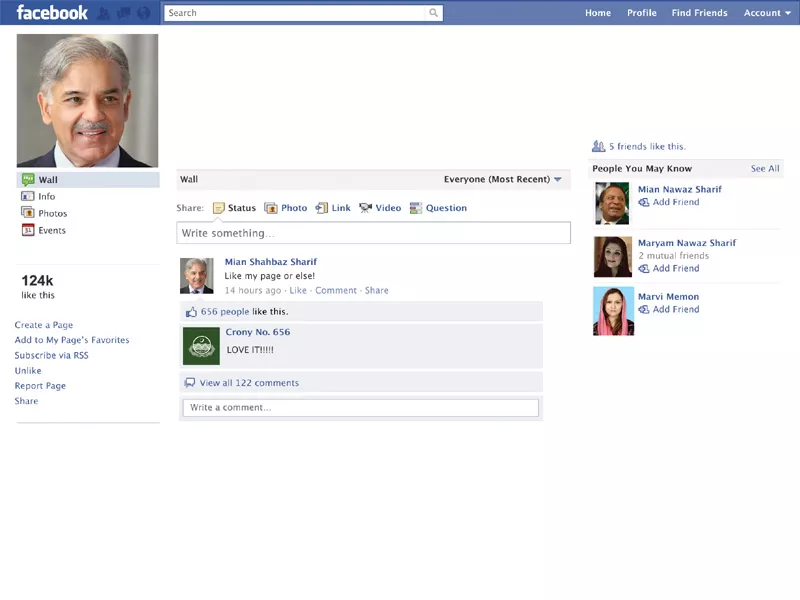Open notifications globe icon
Screen dimensions: 800x600
pyautogui.click(x=144, y=13)
